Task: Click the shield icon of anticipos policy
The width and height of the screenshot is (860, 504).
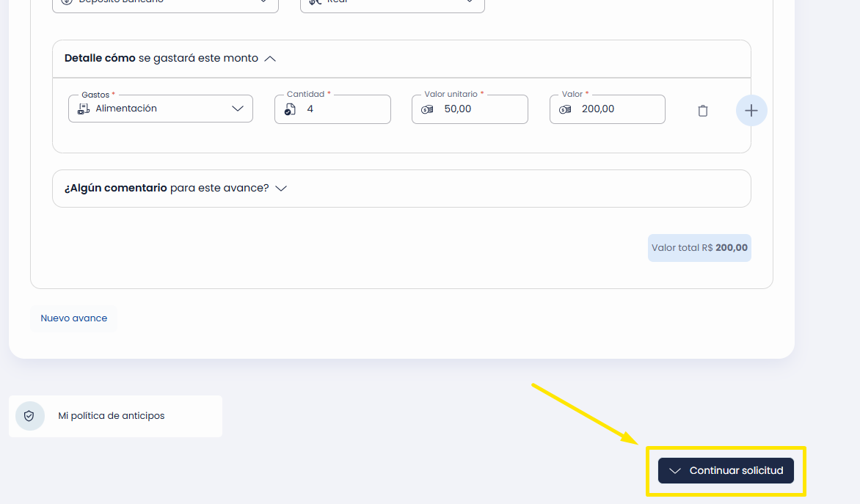Action: (x=29, y=416)
